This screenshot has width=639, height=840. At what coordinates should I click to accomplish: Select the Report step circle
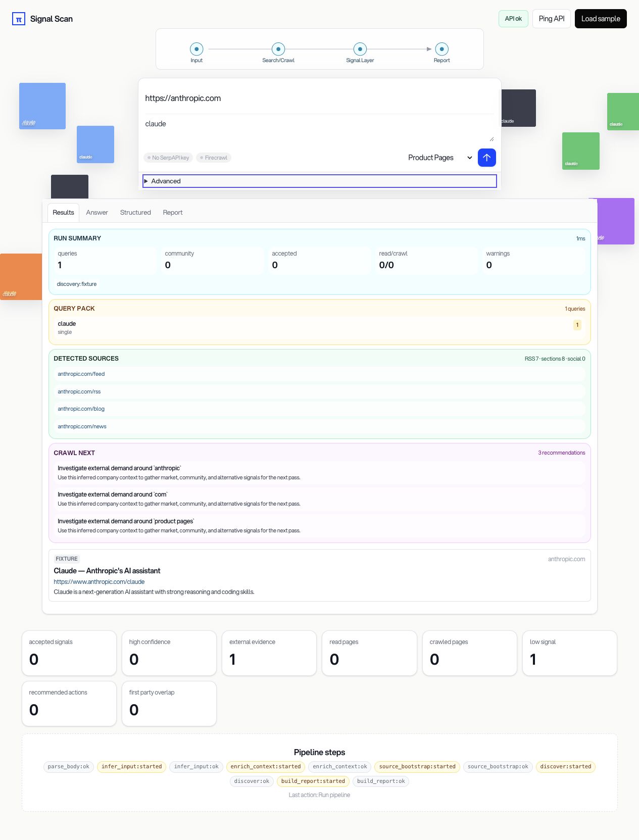pyautogui.click(x=441, y=49)
